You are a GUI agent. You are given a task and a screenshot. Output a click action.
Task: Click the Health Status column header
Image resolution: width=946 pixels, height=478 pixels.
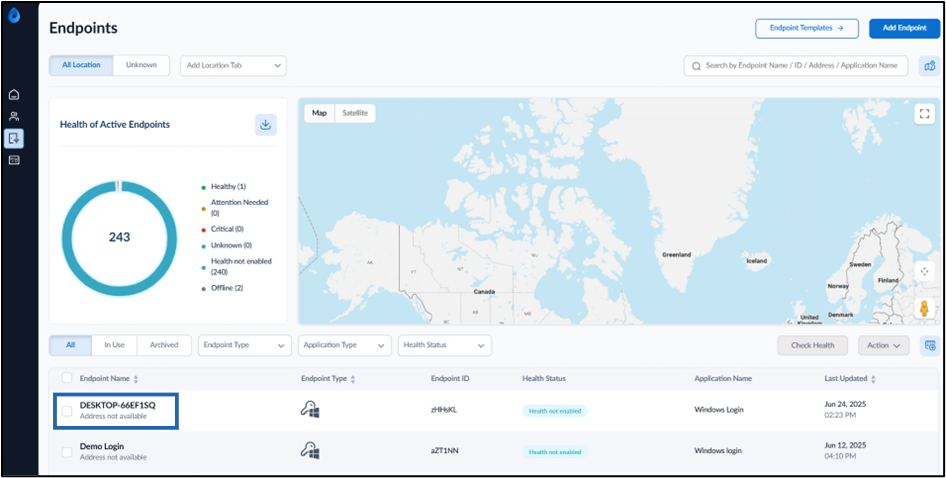click(x=544, y=378)
